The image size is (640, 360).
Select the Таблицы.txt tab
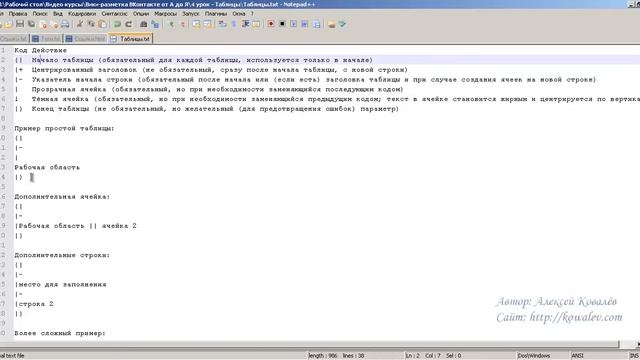click(x=131, y=39)
